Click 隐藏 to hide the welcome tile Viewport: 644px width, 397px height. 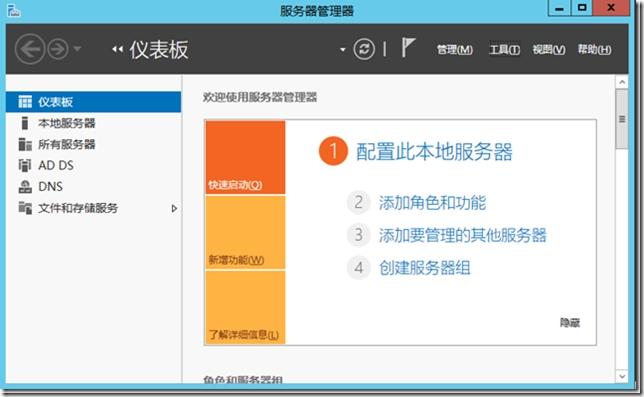coord(570,323)
